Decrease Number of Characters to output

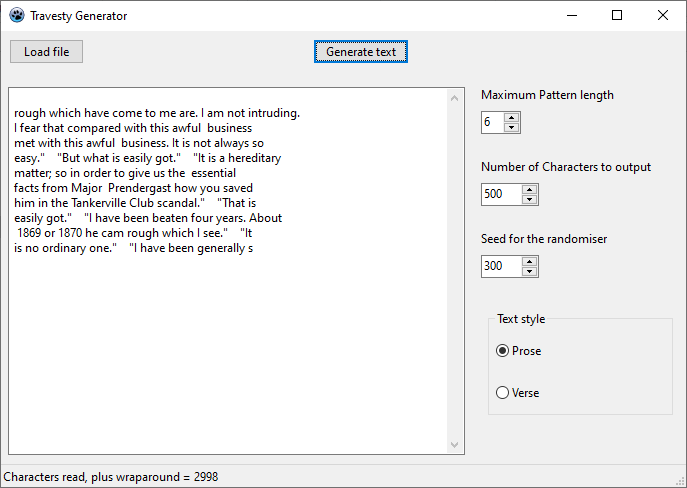[x=529, y=199]
